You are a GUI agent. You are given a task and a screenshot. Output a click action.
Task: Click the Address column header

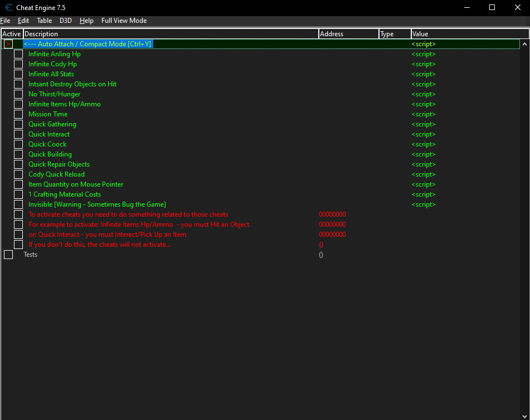(349, 34)
